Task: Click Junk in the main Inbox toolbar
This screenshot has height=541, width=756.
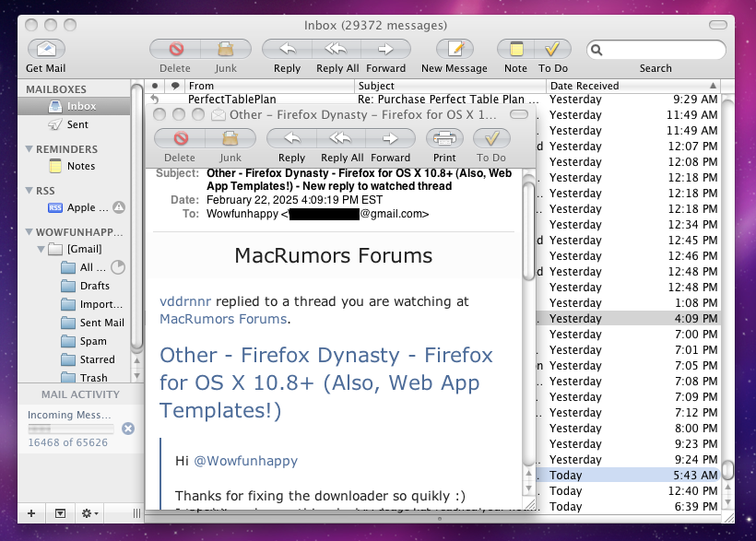Action: (x=226, y=49)
